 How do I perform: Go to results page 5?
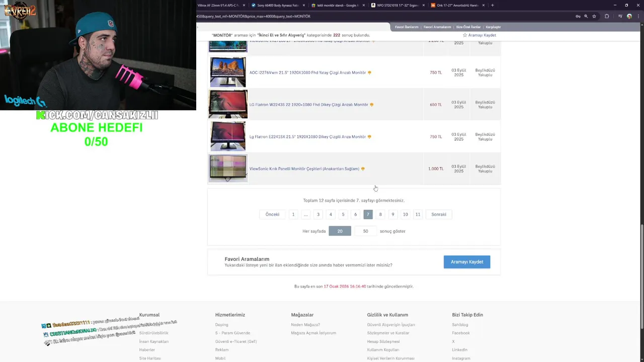pyautogui.click(x=343, y=214)
